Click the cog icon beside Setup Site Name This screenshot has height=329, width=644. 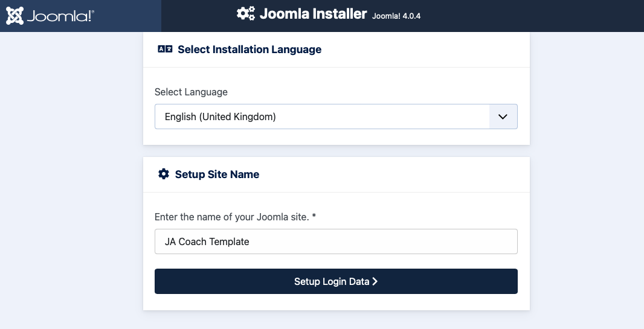click(164, 174)
